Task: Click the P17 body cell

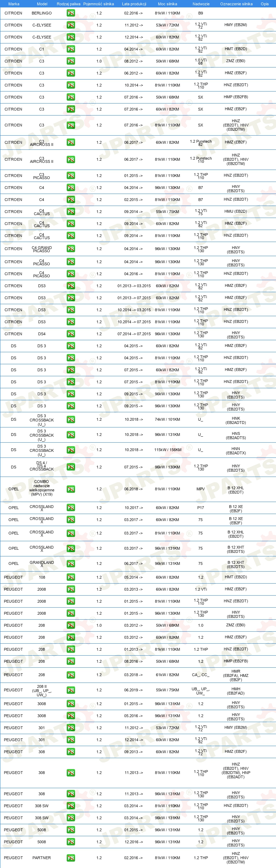Action: pyautogui.click(x=200, y=508)
